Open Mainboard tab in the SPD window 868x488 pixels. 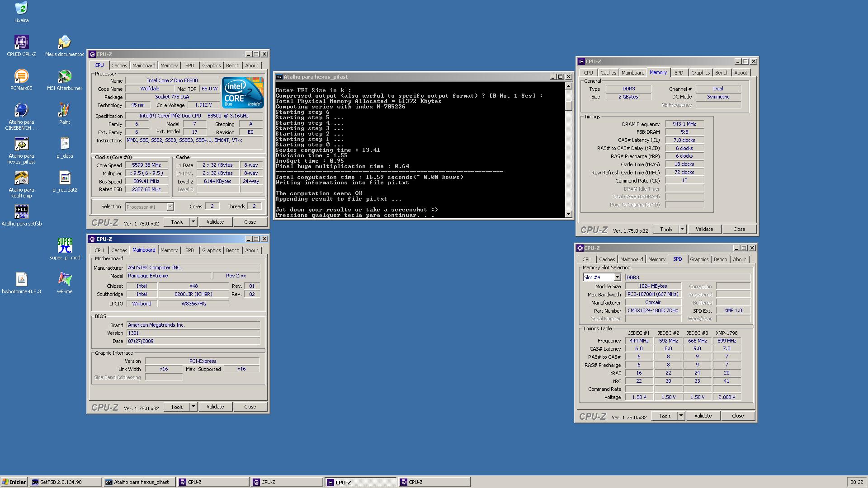point(632,259)
